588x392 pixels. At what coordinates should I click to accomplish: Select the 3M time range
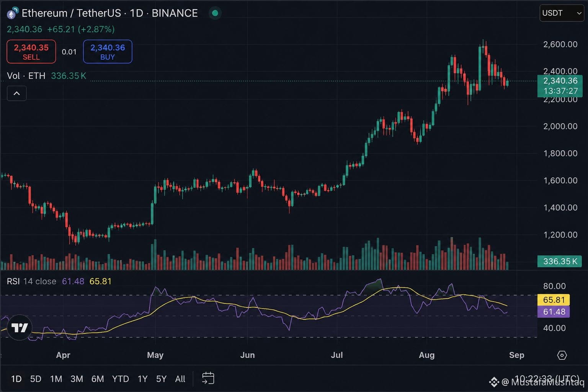click(x=77, y=379)
